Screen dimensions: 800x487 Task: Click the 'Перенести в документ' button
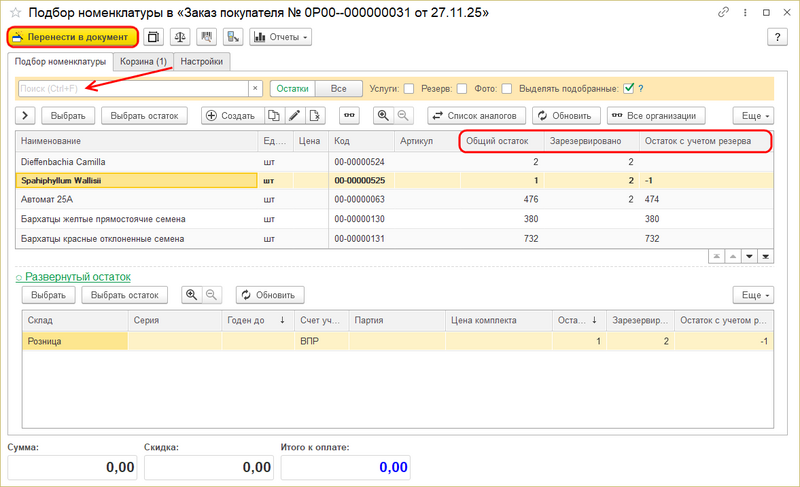pyautogui.click(x=72, y=37)
